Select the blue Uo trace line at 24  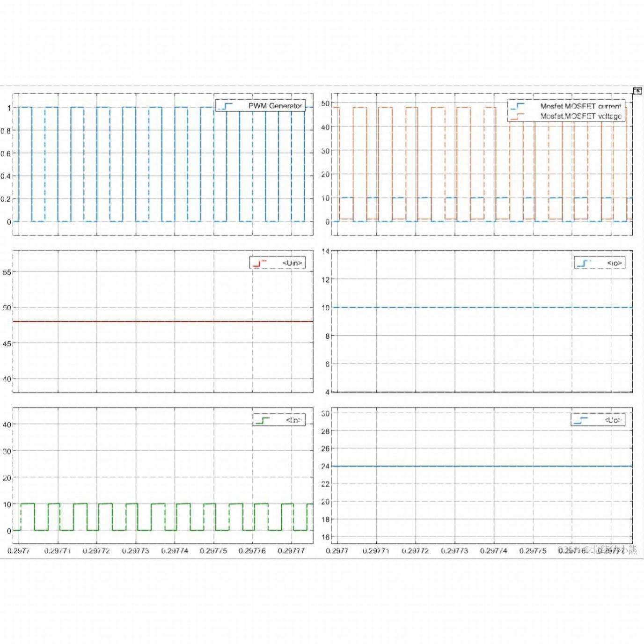482,466
